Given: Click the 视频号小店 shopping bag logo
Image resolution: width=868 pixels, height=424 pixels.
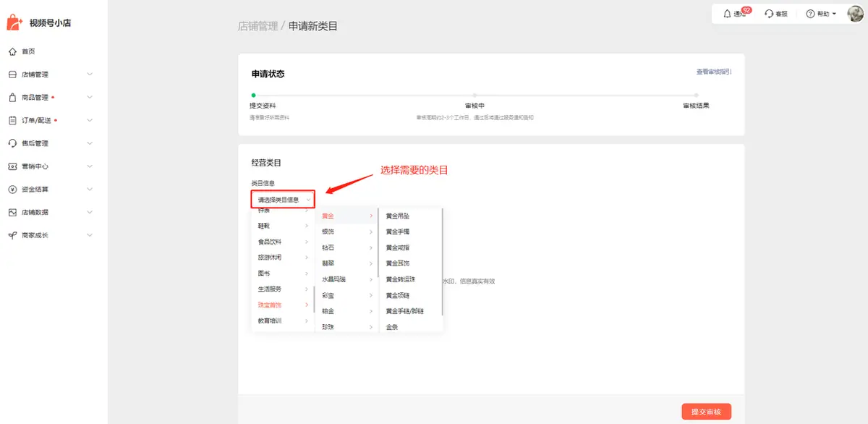Looking at the screenshot, I should [14, 22].
